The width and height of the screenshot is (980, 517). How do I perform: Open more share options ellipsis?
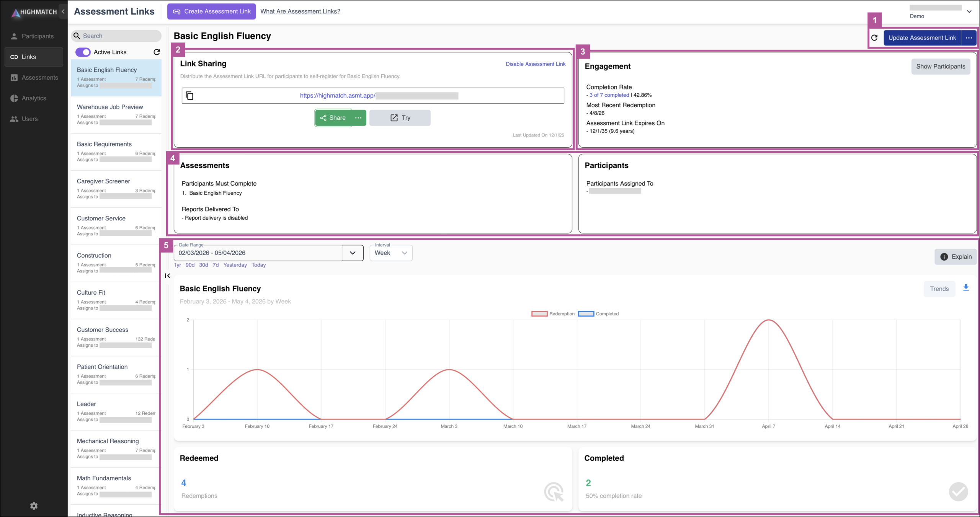358,118
